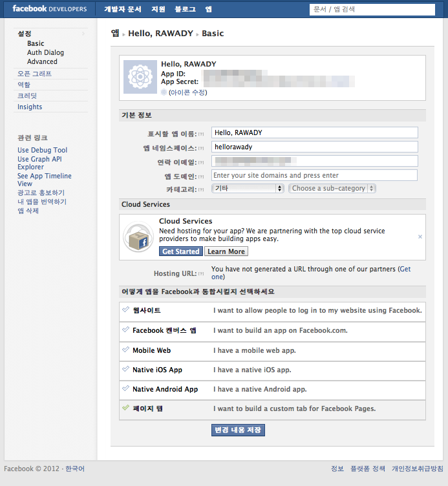Dismiss the Cloud Services promo box
Image resolution: width=448 pixels, height=486 pixels.
coord(420,237)
